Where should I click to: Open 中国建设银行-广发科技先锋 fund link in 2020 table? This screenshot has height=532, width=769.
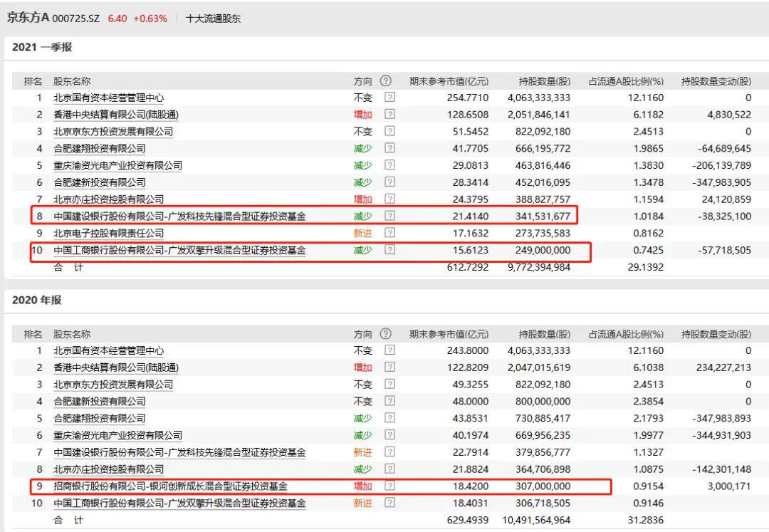click(x=179, y=452)
